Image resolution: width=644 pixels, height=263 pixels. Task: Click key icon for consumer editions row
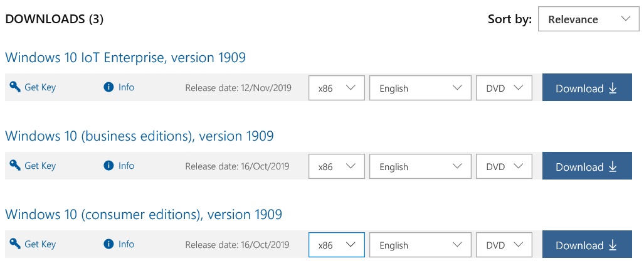(15, 244)
